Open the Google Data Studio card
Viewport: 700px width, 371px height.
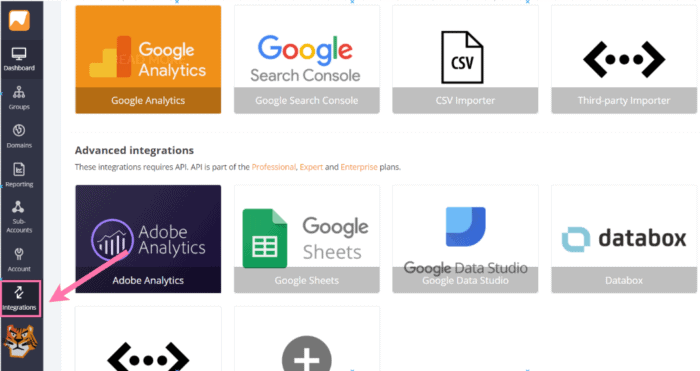tap(465, 239)
